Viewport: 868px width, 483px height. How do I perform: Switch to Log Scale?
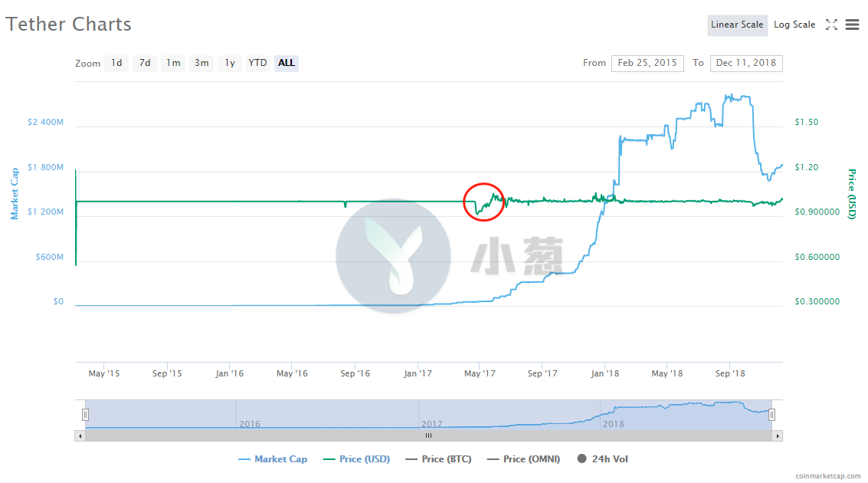pyautogui.click(x=794, y=25)
